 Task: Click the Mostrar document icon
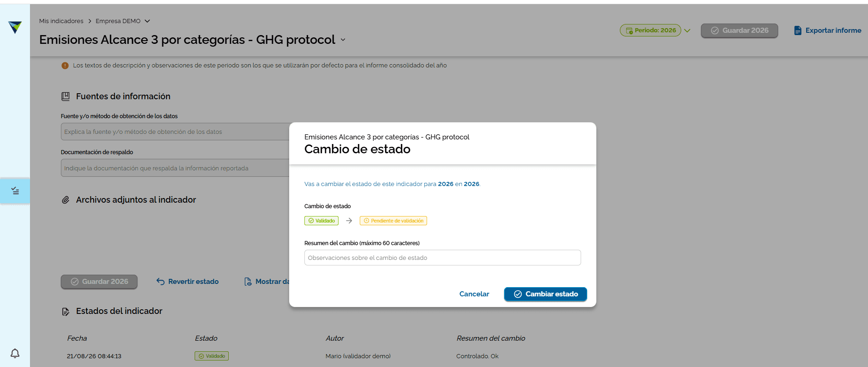click(248, 282)
